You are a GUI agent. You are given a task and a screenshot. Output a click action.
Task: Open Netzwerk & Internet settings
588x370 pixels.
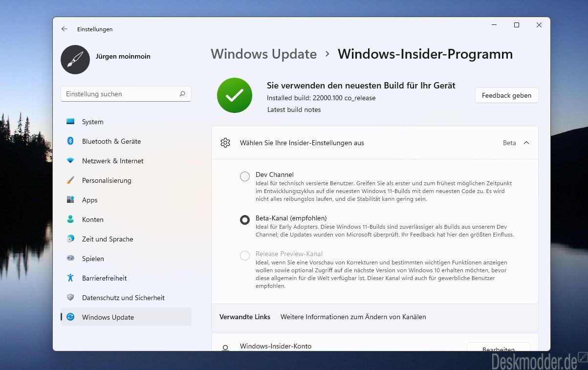click(126, 161)
